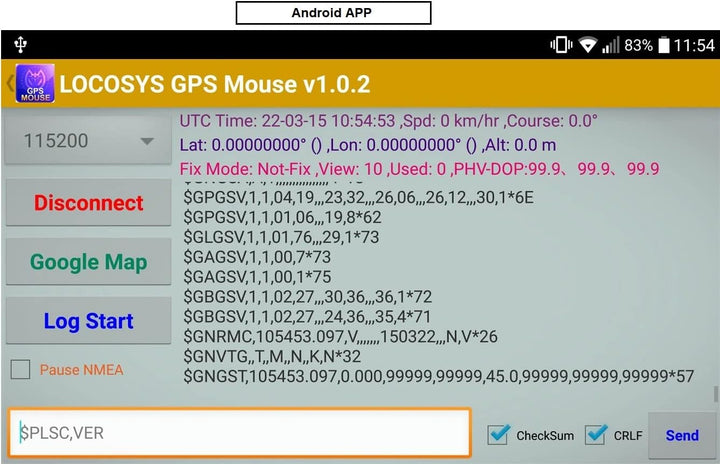Click the NMEA log scrollbar thumb
The height and width of the screenshot is (464, 720).
[715, 394]
